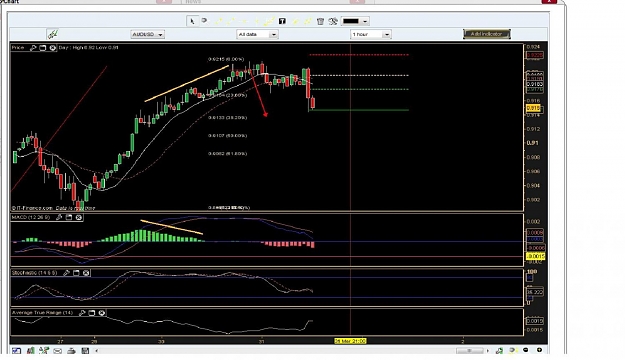Screen dimensions: 625x360
Task: Click the yellow 0.915 price label
Action: coord(533,108)
